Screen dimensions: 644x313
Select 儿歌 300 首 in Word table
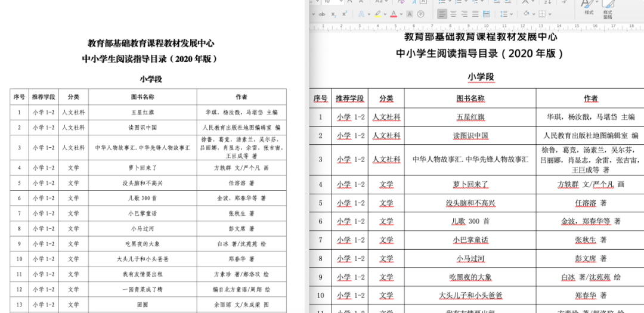pos(470,221)
